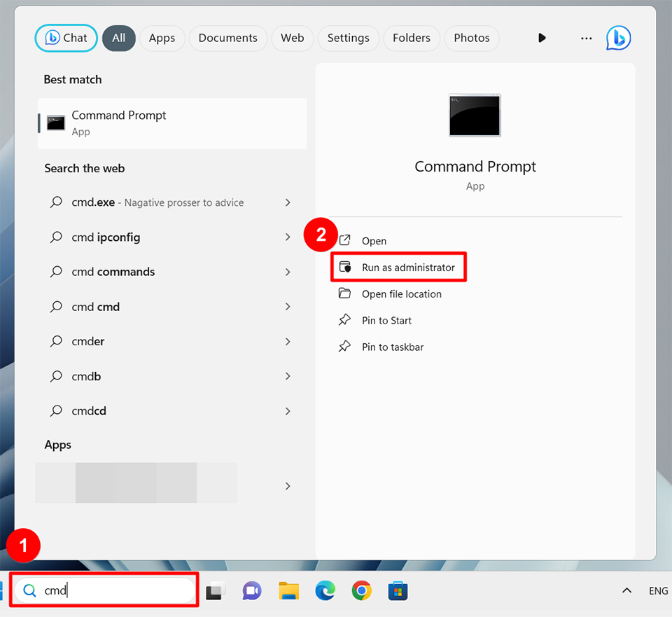Click the folder icon for Open file location
This screenshot has height=617, width=672.
344,293
